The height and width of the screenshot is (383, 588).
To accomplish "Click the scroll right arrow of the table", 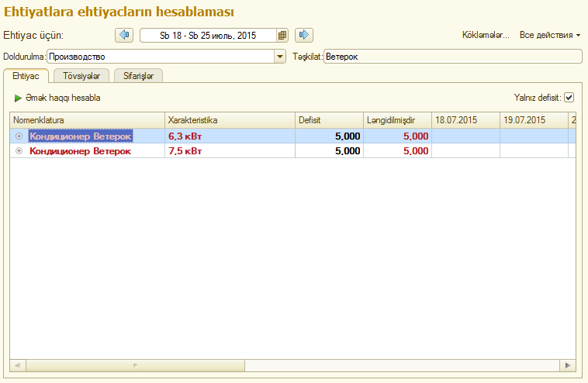I will [x=569, y=365].
